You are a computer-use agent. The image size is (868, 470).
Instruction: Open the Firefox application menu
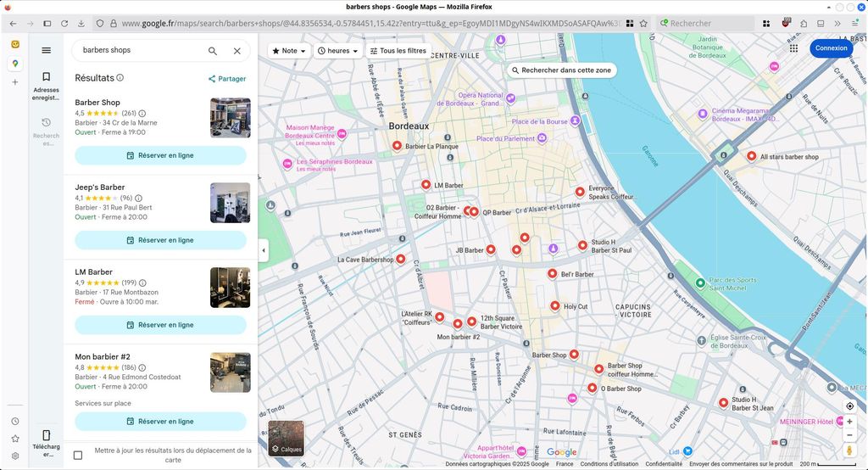coord(854,23)
